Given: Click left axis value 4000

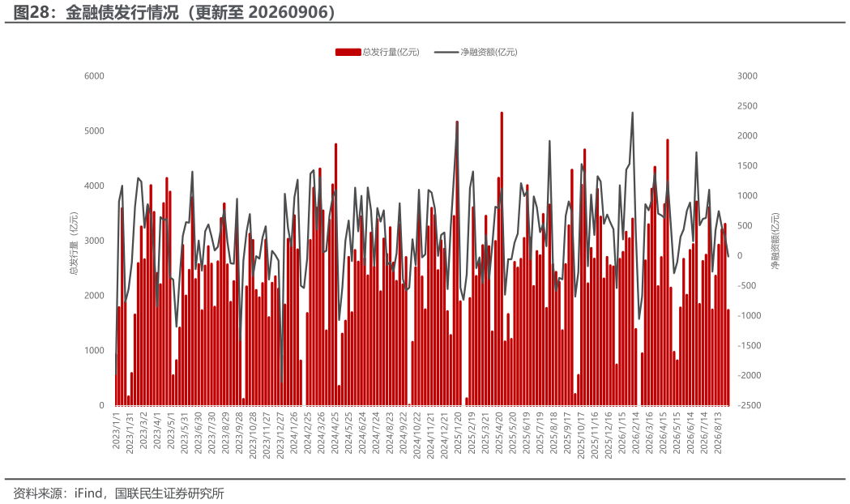Looking at the screenshot, I should 94,186.
